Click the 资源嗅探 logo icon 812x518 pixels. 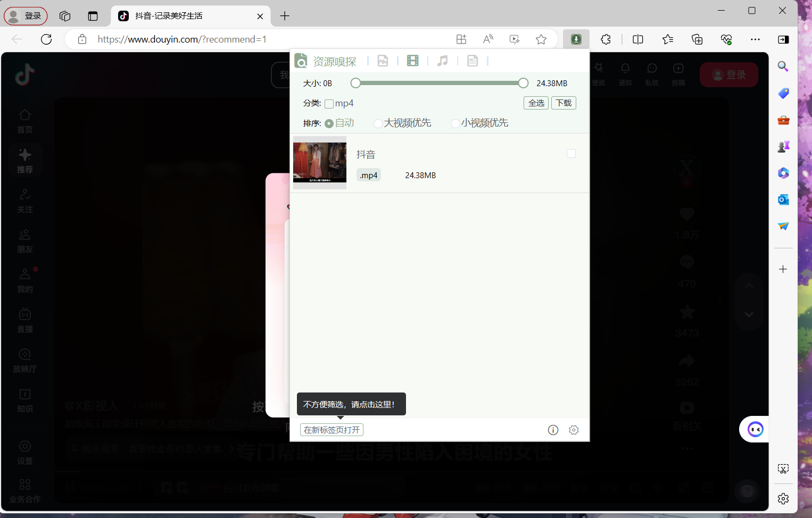[301, 61]
